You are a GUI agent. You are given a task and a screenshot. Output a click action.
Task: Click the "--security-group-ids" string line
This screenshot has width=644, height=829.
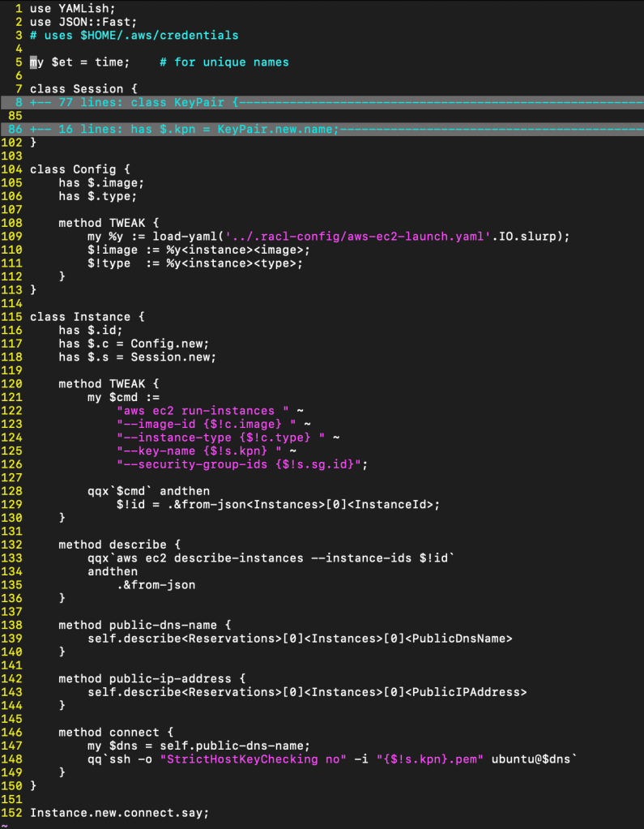[242, 464]
